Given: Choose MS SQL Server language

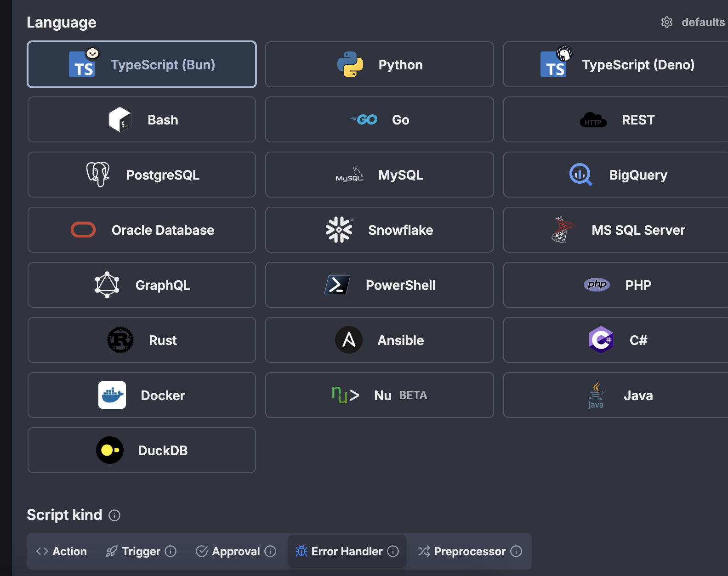Looking at the screenshot, I should click(616, 230).
